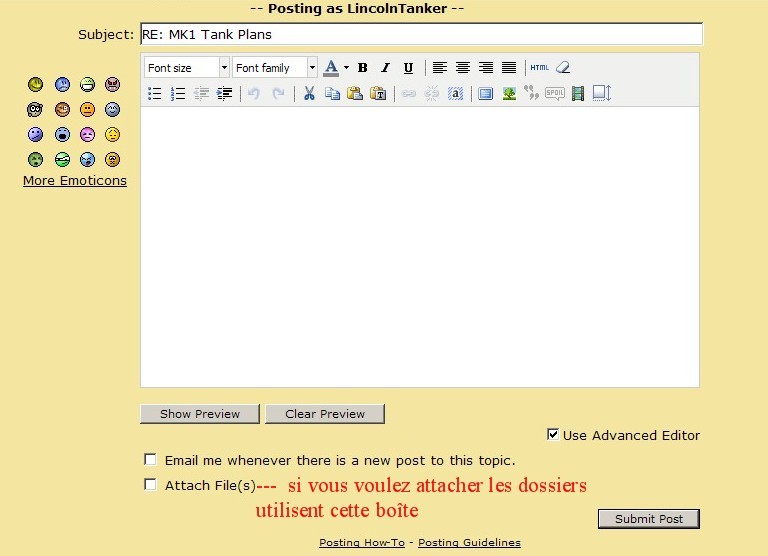Expand the text color picker arrow
Viewport: 768px width, 556px height.
[x=346, y=68]
